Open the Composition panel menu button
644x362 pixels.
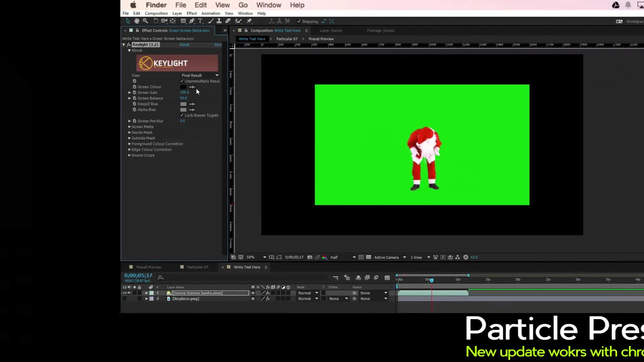(x=306, y=31)
